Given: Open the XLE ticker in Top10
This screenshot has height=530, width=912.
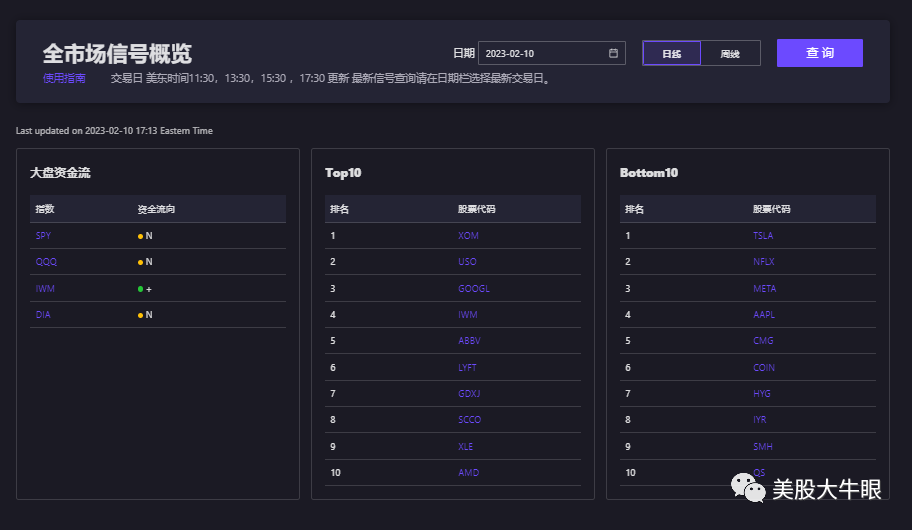Looking at the screenshot, I should (x=465, y=447).
